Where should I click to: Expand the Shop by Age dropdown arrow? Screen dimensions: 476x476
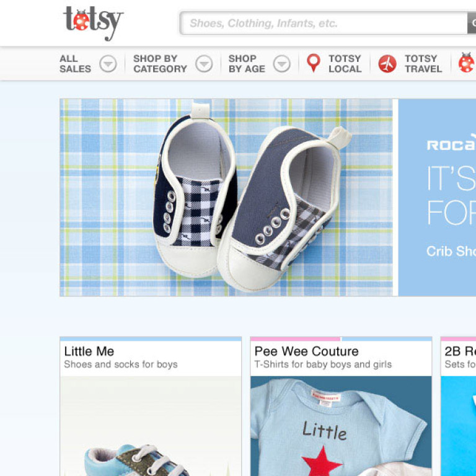click(x=282, y=64)
